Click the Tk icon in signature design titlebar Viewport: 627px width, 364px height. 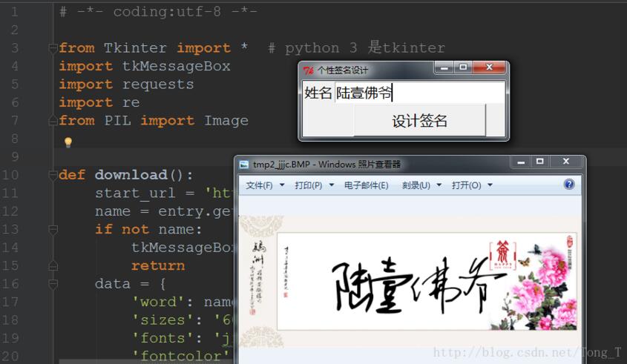click(308, 70)
